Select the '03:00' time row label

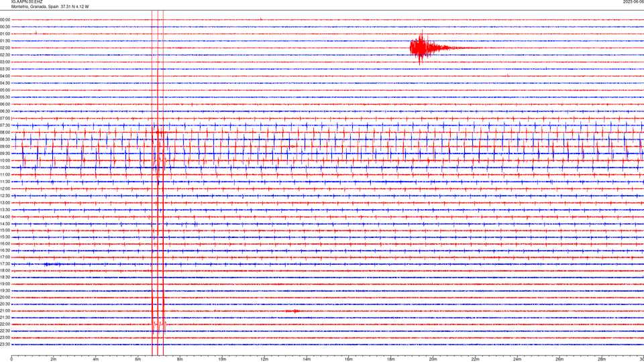(x=5, y=62)
